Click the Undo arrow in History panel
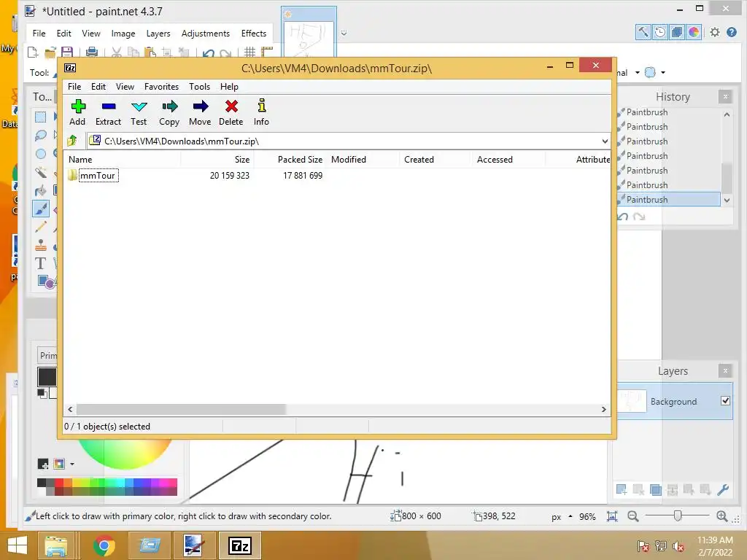Image resolution: width=747 pixels, height=560 pixels. 623,217
